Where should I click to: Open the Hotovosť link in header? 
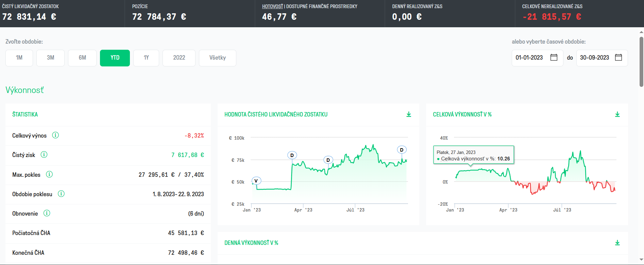272,6
